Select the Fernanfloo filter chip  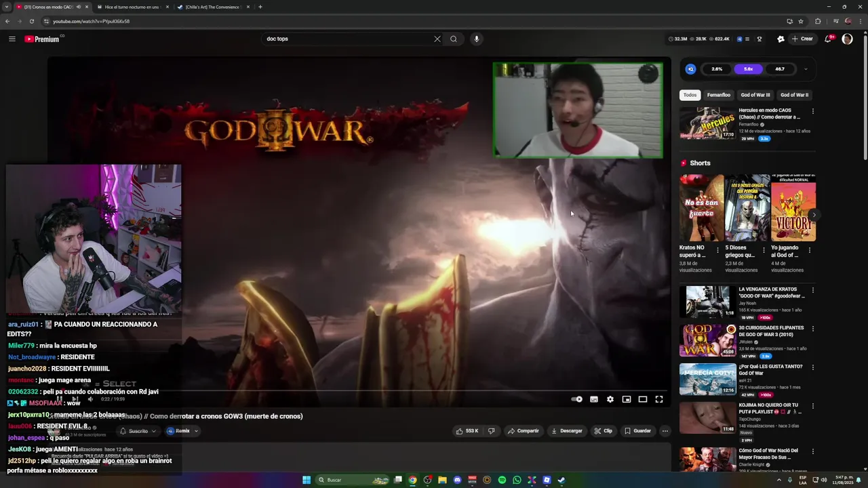click(718, 95)
